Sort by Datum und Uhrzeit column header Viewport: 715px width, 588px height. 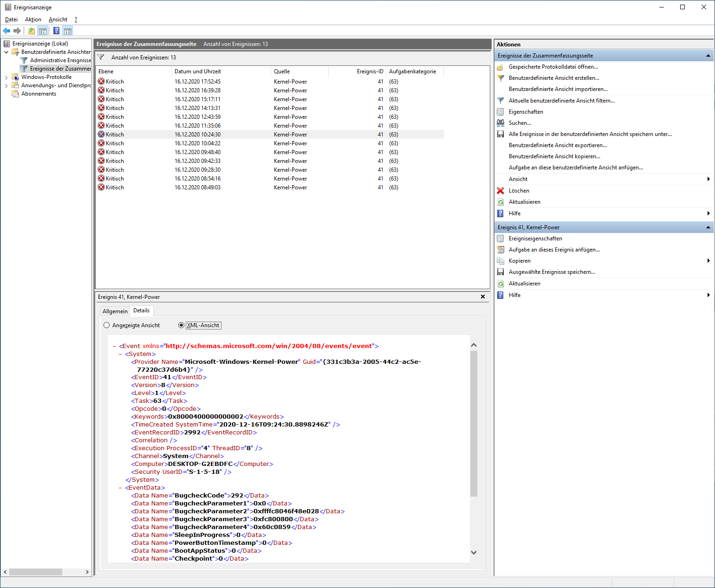click(221, 71)
